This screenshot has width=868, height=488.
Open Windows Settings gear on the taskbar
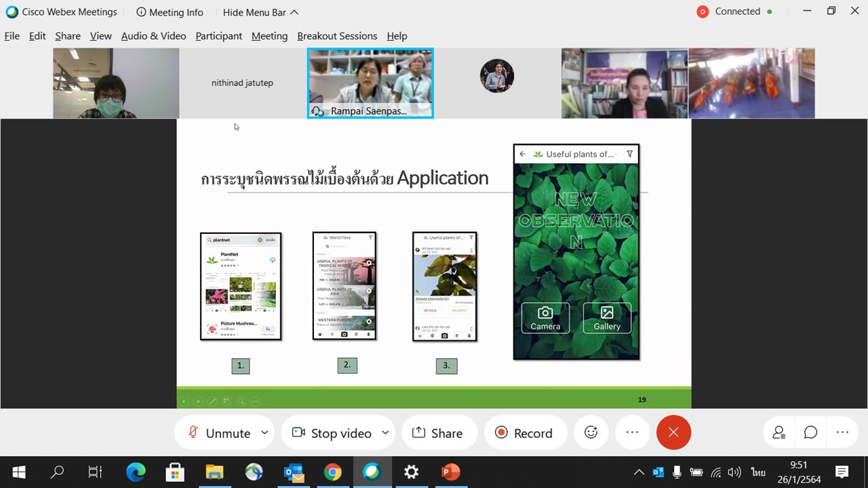pos(411,472)
